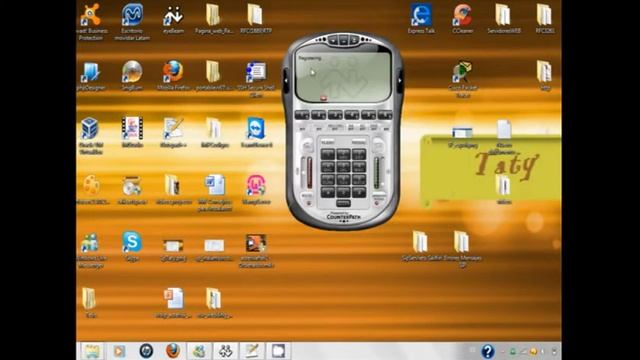640x360 pixels.
Task: Open the avast Business Protection desktop shortcut
Action: click(x=91, y=21)
